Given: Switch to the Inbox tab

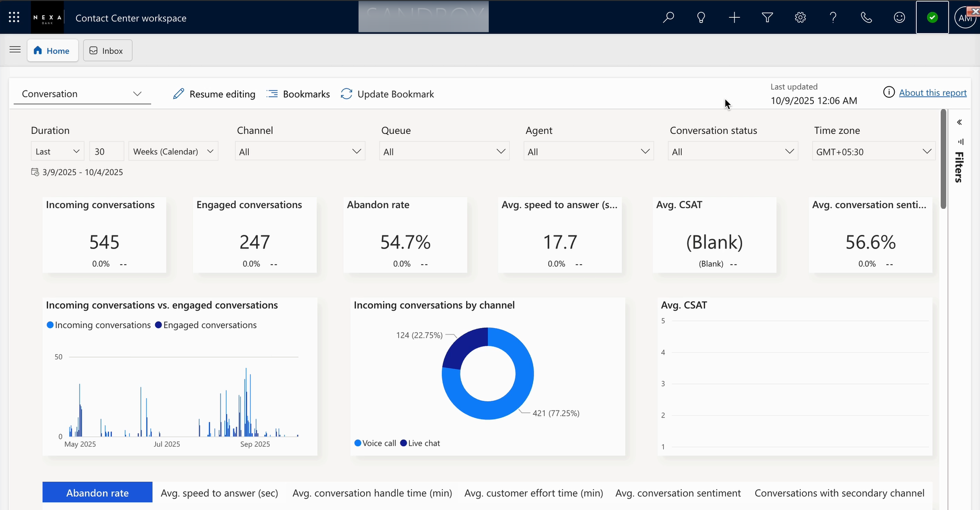Looking at the screenshot, I should [107, 51].
